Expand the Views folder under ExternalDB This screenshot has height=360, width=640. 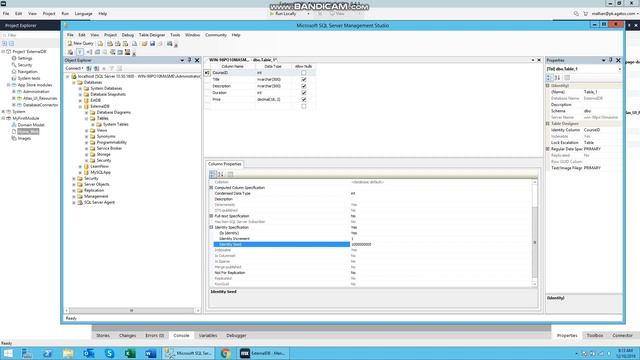(87, 131)
